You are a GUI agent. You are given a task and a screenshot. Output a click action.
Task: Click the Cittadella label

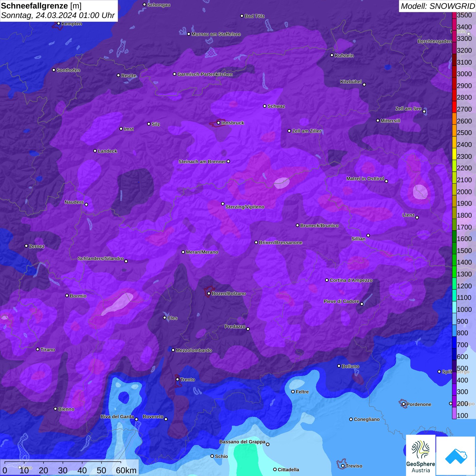click(288, 470)
